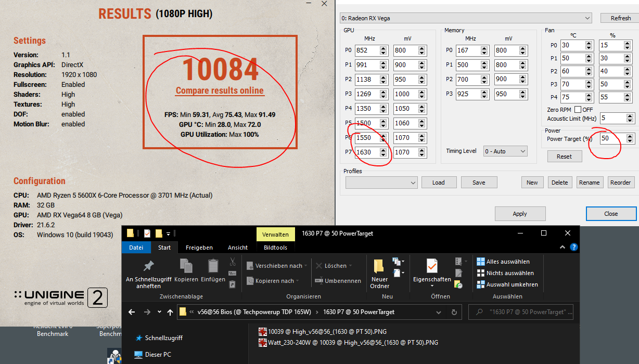
Task: Open the Timing Level dropdown
Action: pyautogui.click(x=505, y=151)
